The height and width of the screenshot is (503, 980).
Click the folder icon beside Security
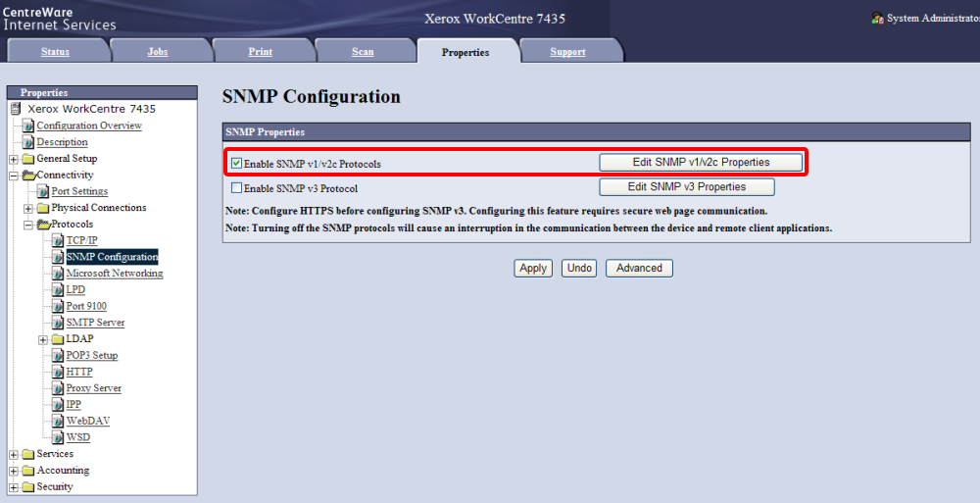28,487
